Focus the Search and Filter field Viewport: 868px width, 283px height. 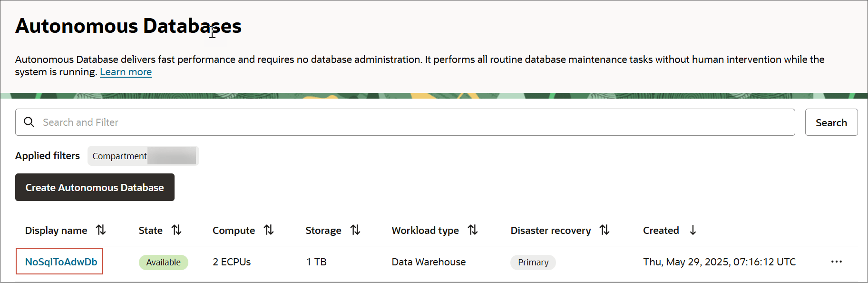tap(409, 122)
